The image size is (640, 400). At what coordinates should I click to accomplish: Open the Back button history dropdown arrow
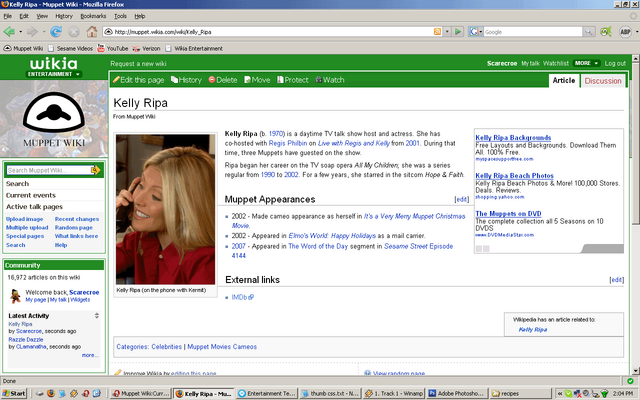tap(20, 32)
